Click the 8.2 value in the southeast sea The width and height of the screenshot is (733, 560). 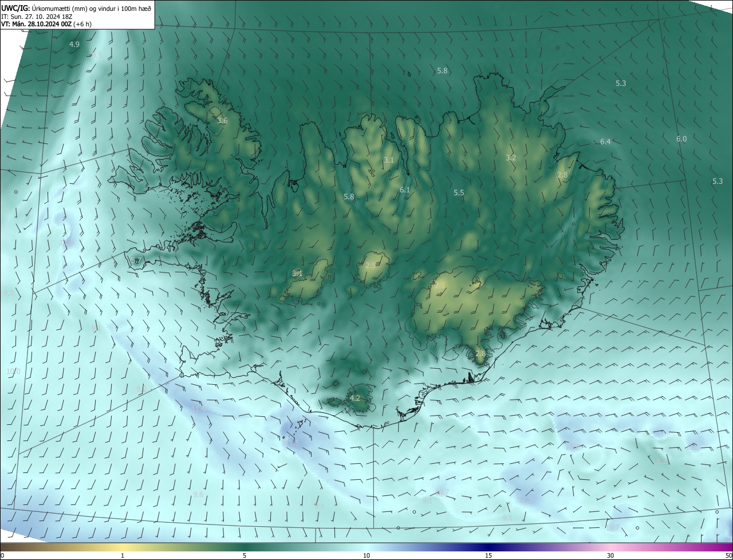coord(661,461)
